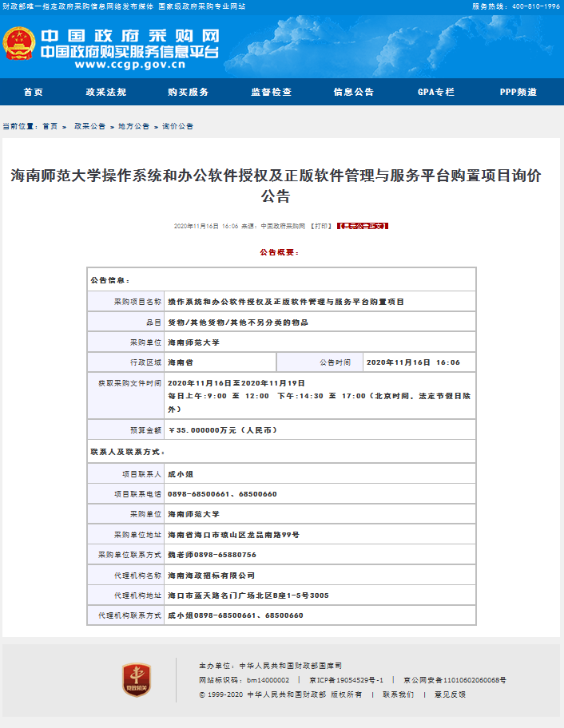Click the 京公网安备 record number in footer

pyautogui.click(x=455, y=680)
